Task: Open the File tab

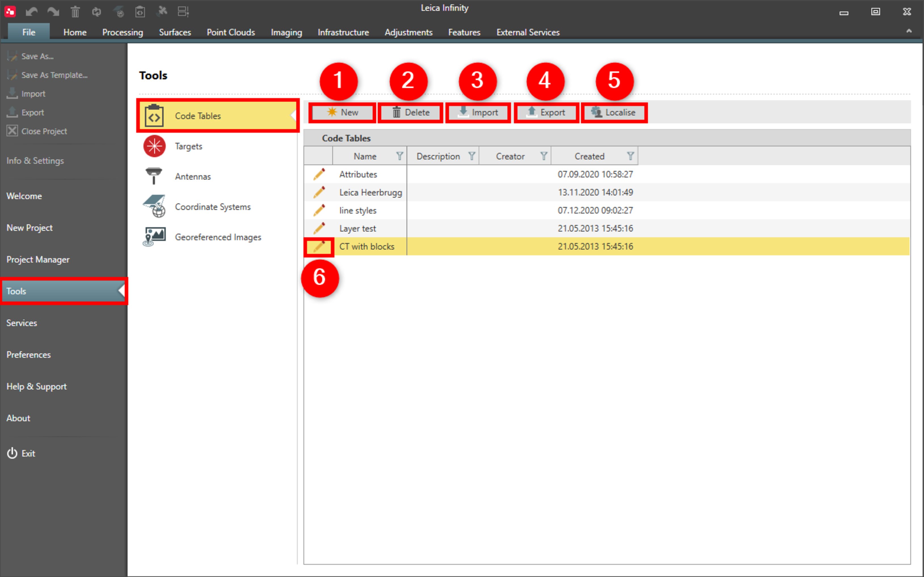Action: click(x=29, y=32)
